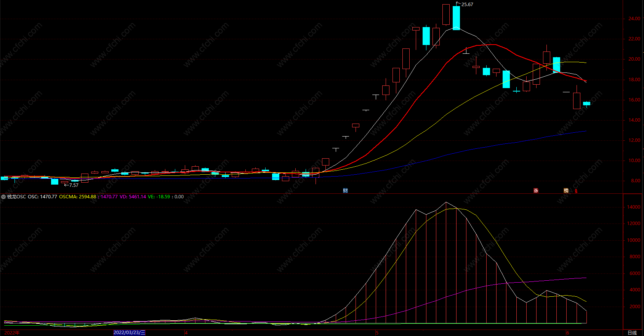Viewport: 644px width, 336px height.
Task: Click the 8.00 price axis label
Action: click(636, 181)
